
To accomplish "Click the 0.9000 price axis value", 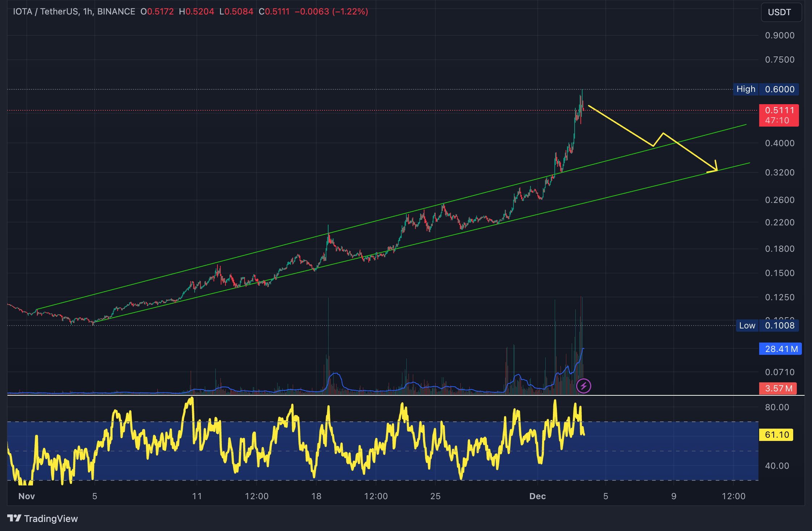I will point(780,35).
